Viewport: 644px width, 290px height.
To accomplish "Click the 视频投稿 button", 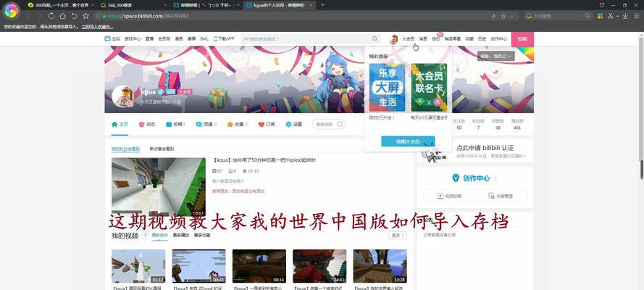I will point(449,196).
